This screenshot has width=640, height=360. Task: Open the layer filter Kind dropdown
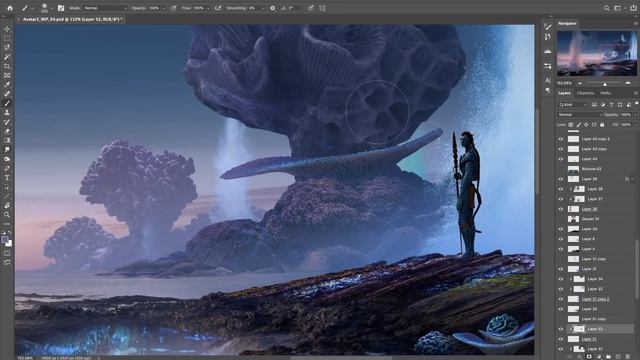click(x=573, y=105)
